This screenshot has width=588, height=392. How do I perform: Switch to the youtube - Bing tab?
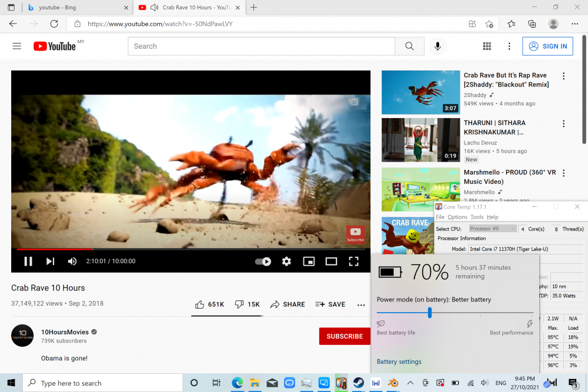click(78, 8)
